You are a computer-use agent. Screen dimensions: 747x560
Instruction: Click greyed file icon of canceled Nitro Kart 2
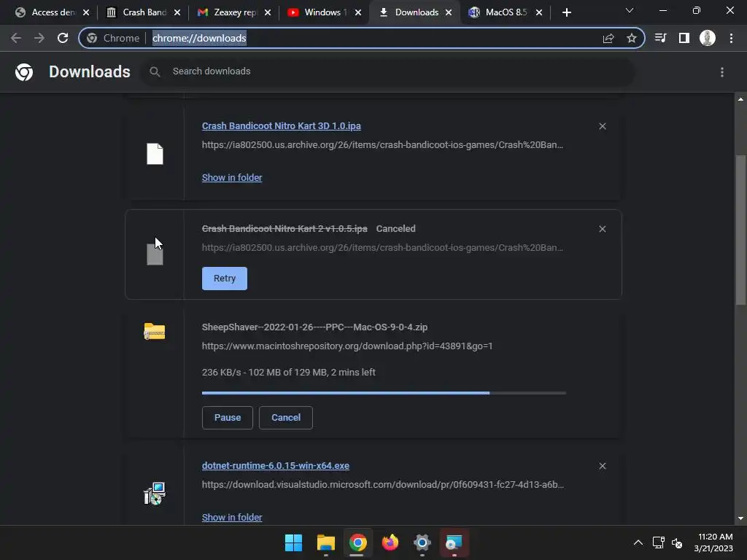click(155, 254)
